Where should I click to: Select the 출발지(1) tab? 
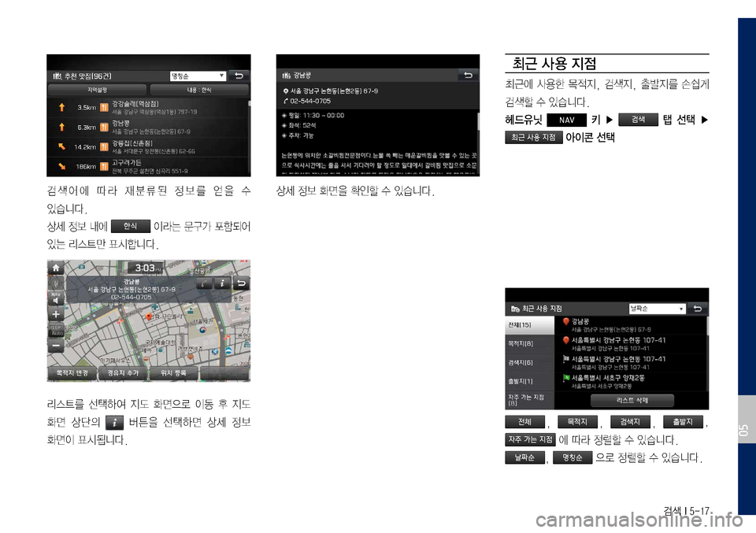529,381
